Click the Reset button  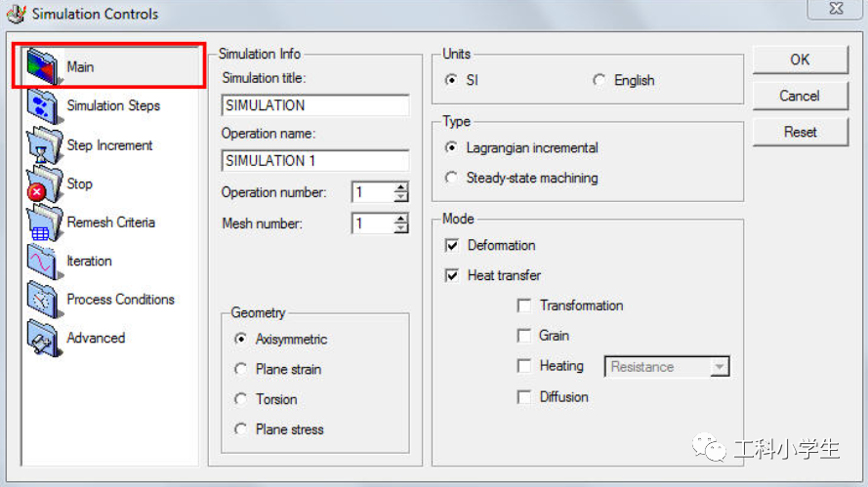point(800,132)
